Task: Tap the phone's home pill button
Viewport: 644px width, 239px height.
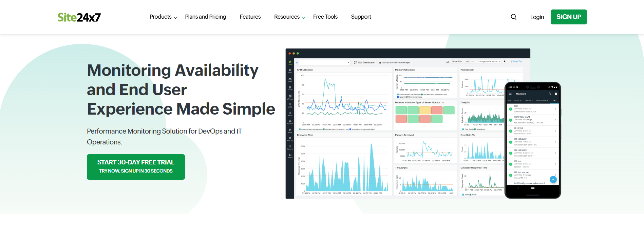Action: tap(533, 188)
